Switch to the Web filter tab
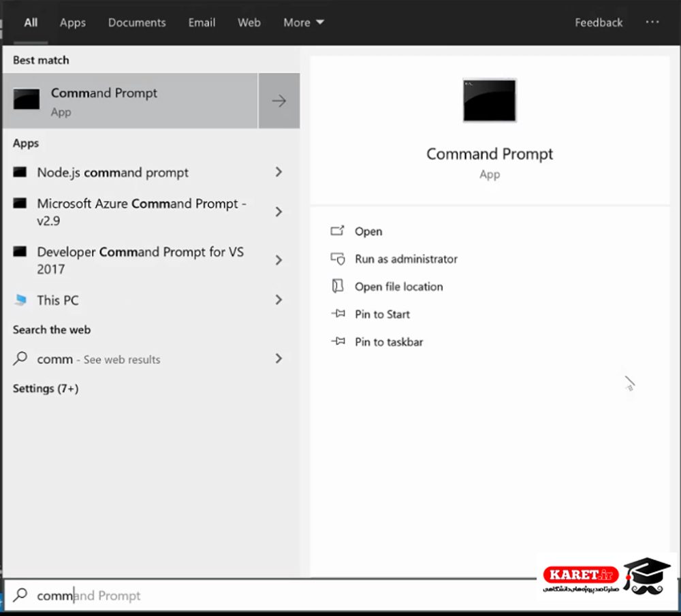Image resolution: width=681 pixels, height=616 pixels. 249,22
